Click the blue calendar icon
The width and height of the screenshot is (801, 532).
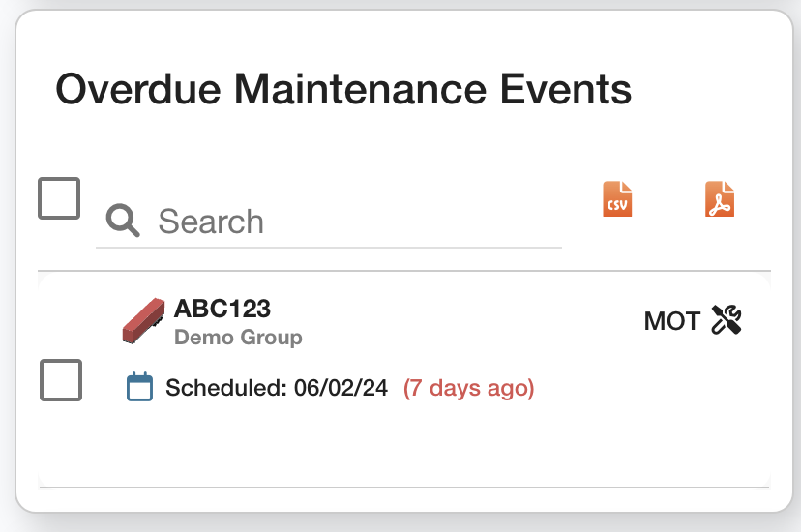coord(140,388)
